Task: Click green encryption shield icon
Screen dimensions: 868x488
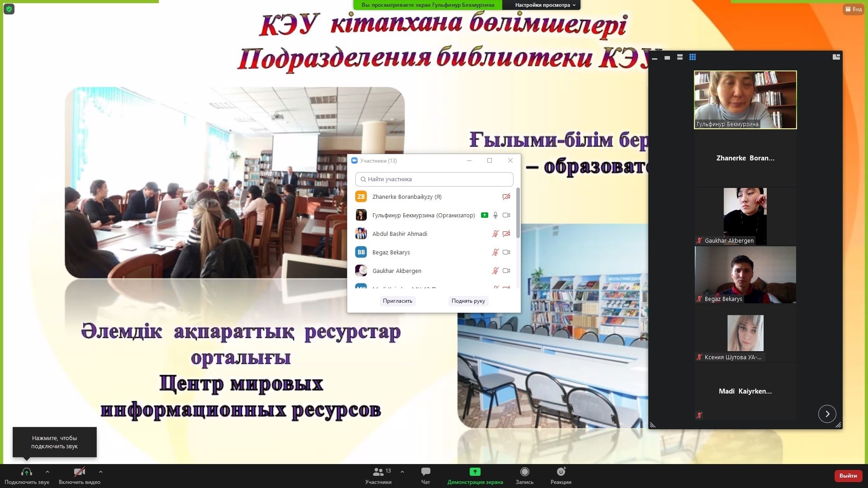Action: coord(9,9)
